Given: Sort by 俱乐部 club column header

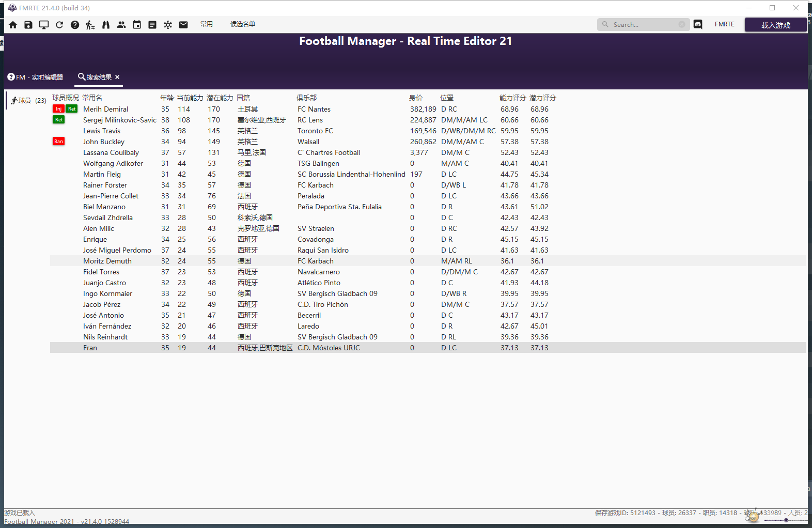Looking at the screenshot, I should point(306,98).
